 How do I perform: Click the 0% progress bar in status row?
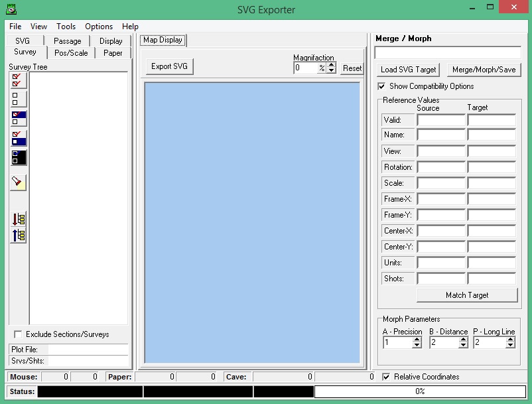[419, 391]
